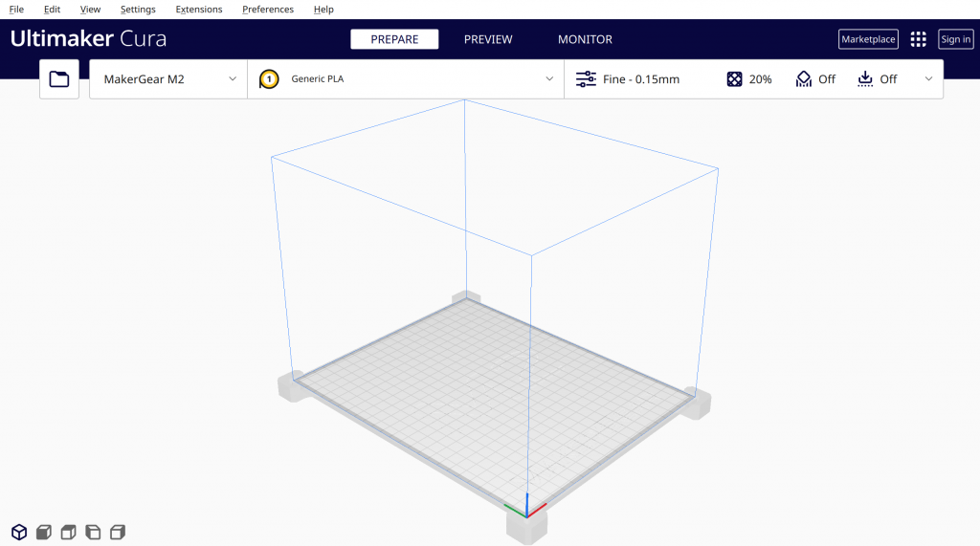The width and height of the screenshot is (980, 546).
Task: Open the Preferences menu
Action: (268, 10)
